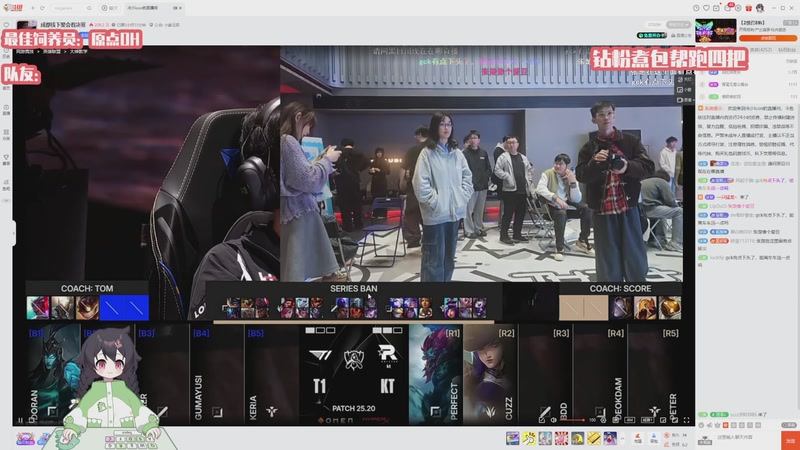Click the green pill button in streamer header
The image size is (800, 450).
coord(652,35)
